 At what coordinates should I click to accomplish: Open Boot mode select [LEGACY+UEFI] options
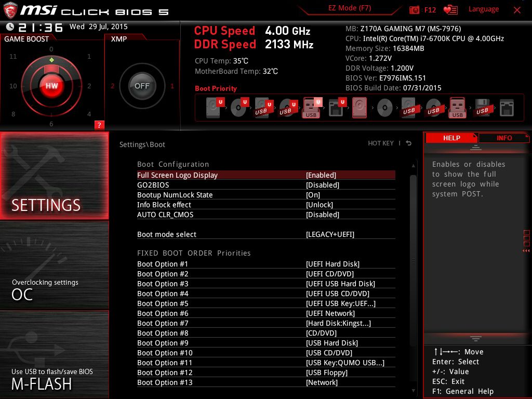point(330,234)
